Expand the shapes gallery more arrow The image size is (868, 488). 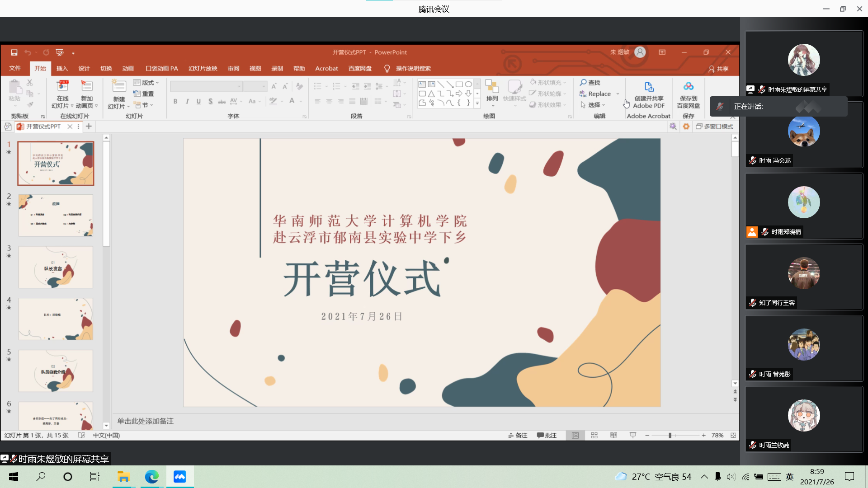tap(477, 103)
